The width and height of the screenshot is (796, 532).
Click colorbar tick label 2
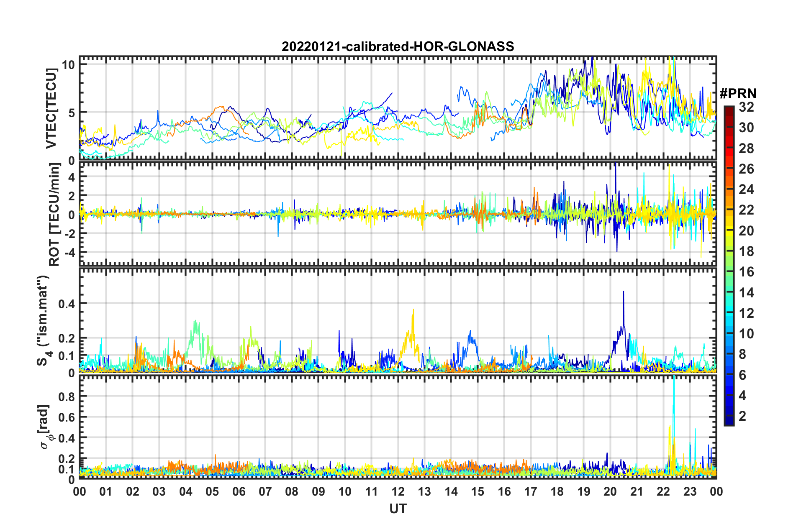tap(742, 416)
